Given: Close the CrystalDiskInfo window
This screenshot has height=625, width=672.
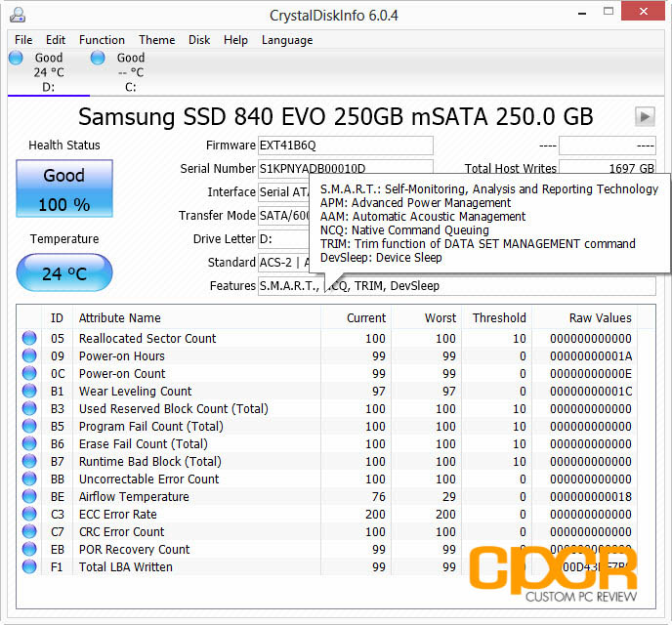Looking at the screenshot, I should [x=643, y=12].
